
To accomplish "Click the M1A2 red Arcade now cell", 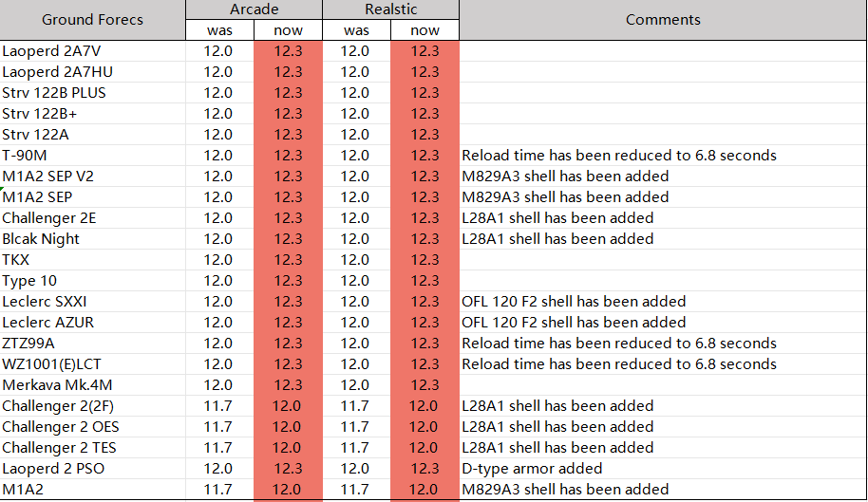I will 288,490.
